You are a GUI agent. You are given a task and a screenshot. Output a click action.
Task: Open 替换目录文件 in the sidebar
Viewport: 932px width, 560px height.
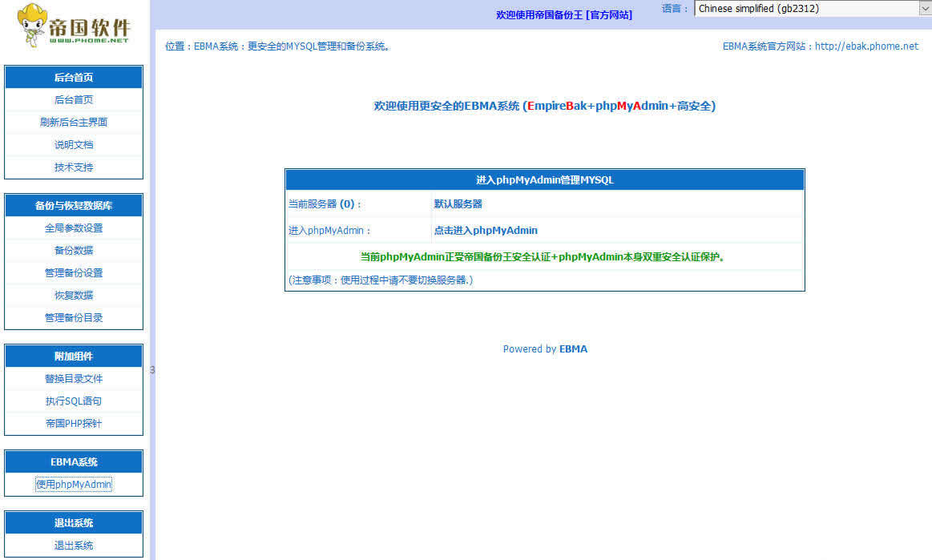[x=74, y=379]
